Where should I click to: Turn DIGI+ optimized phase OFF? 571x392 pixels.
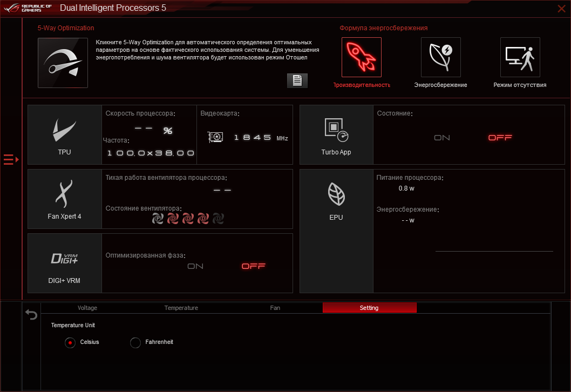point(254,266)
